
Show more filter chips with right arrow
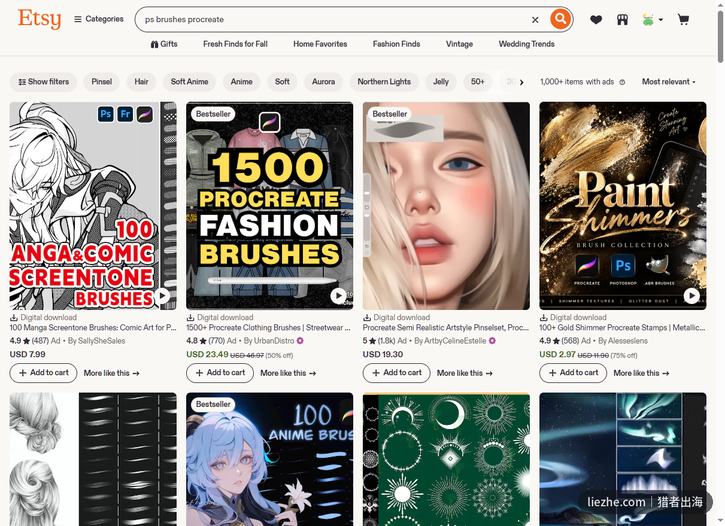tap(522, 82)
